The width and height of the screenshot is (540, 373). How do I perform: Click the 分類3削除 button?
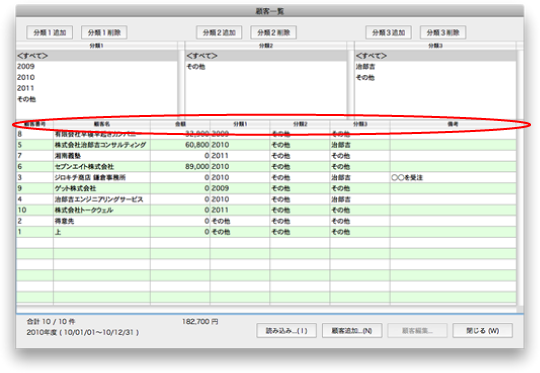click(443, 32)
